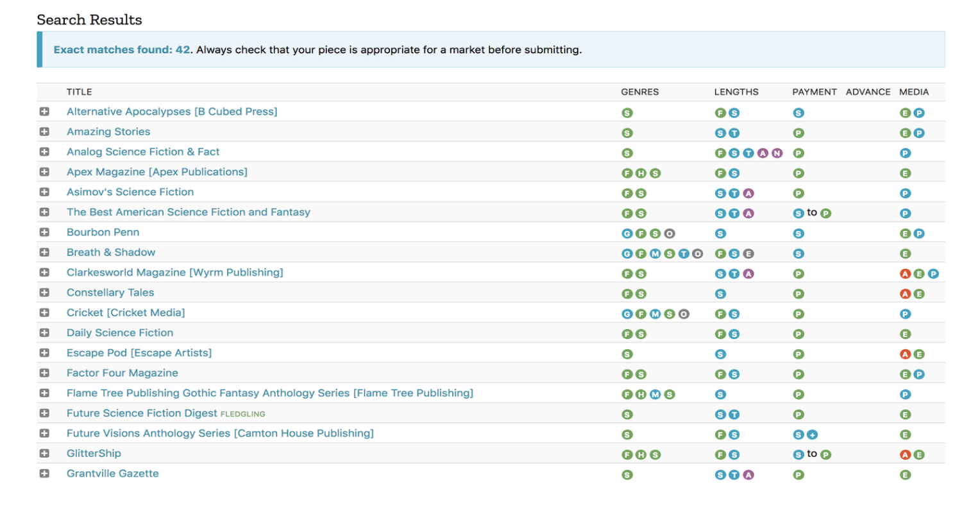Open the Alternative Apocalypses [B Cubed Press] link

tap(172, 112)
